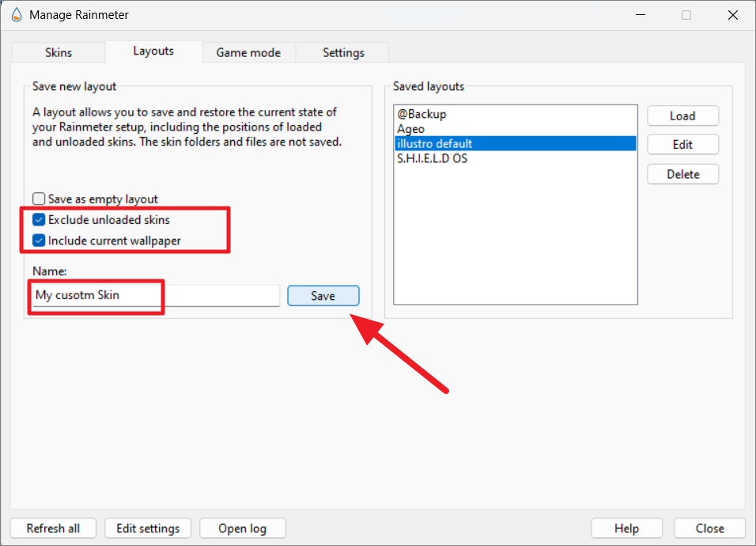The height and width of the screenshot is (546, 756).
Task: Click the layout Name input field
Action: click(x=156, y=295)
